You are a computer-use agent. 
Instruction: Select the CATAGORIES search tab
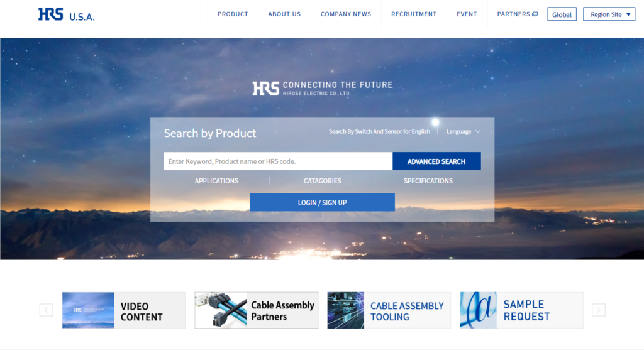point(323,181)
